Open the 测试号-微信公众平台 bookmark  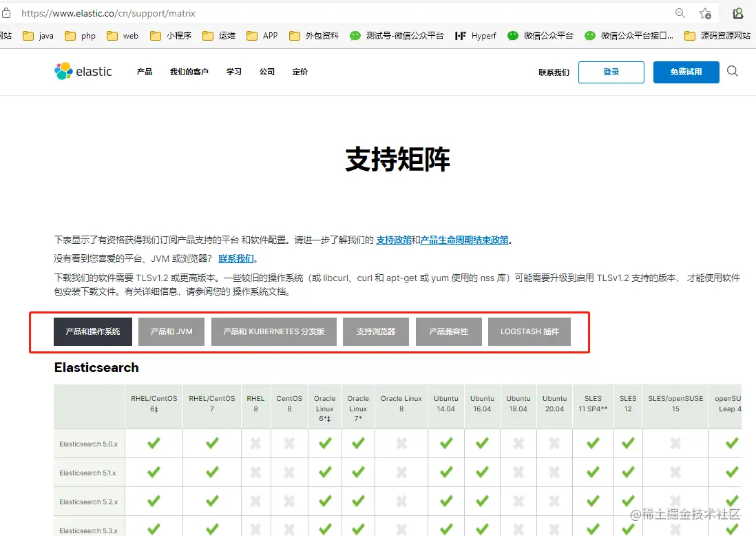pyautogui.click(x=397, y=36)
